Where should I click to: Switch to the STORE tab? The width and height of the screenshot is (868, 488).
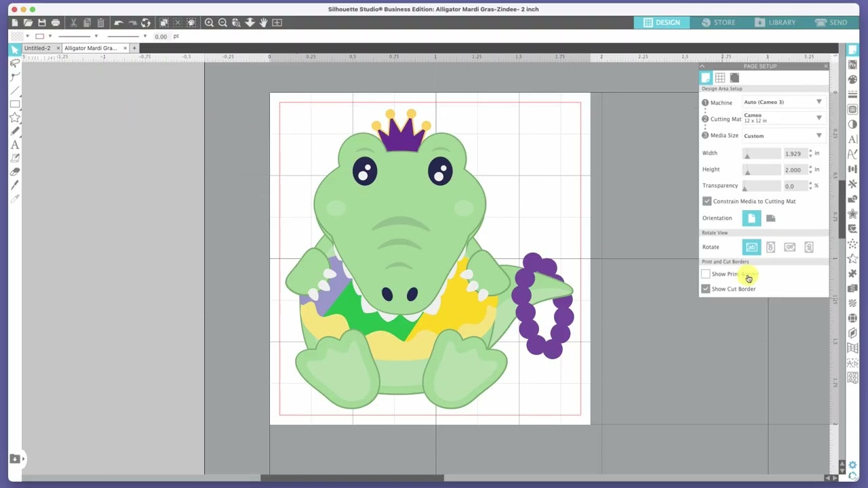718,22
